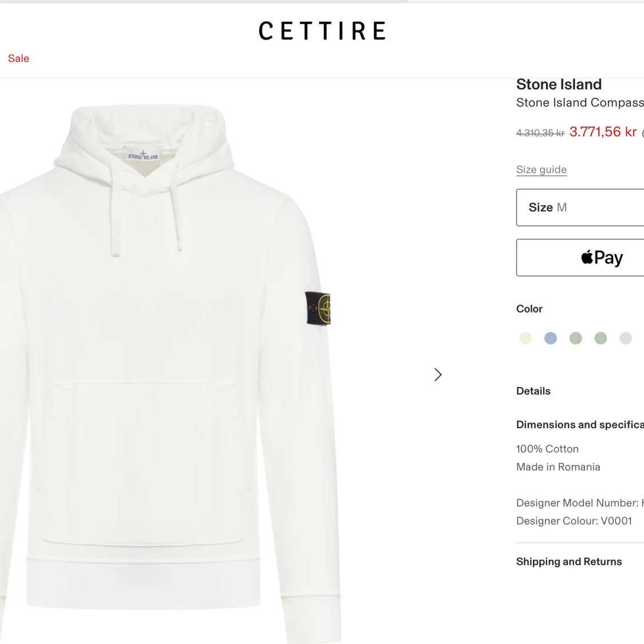Select the second green color swatch
Screen dimensions: 644x644
[x=600, y=338]
